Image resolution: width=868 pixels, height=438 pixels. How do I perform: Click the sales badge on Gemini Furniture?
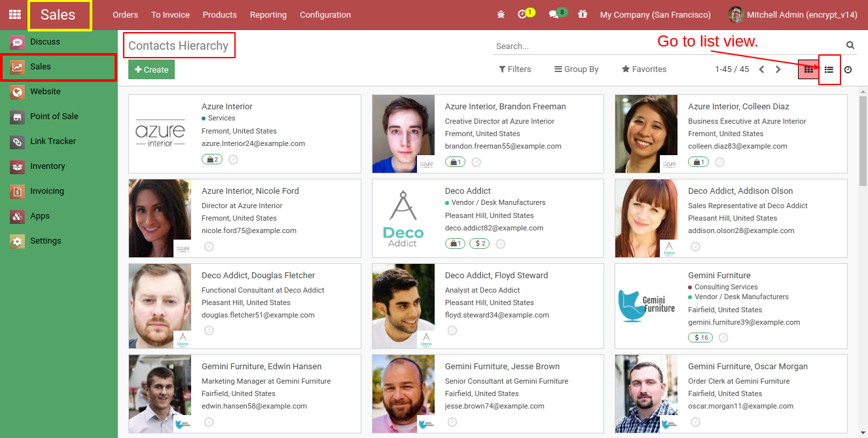pos(700,337)
